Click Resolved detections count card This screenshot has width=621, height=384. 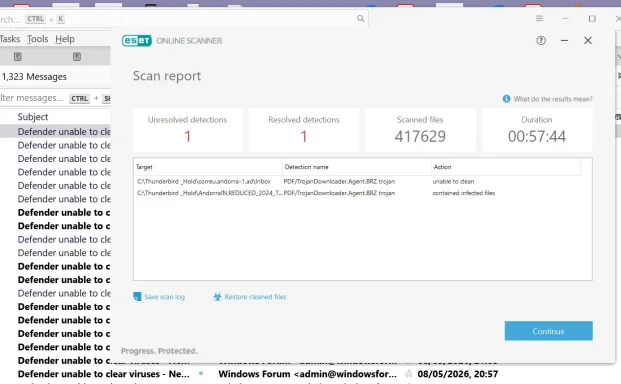point(304,130)
